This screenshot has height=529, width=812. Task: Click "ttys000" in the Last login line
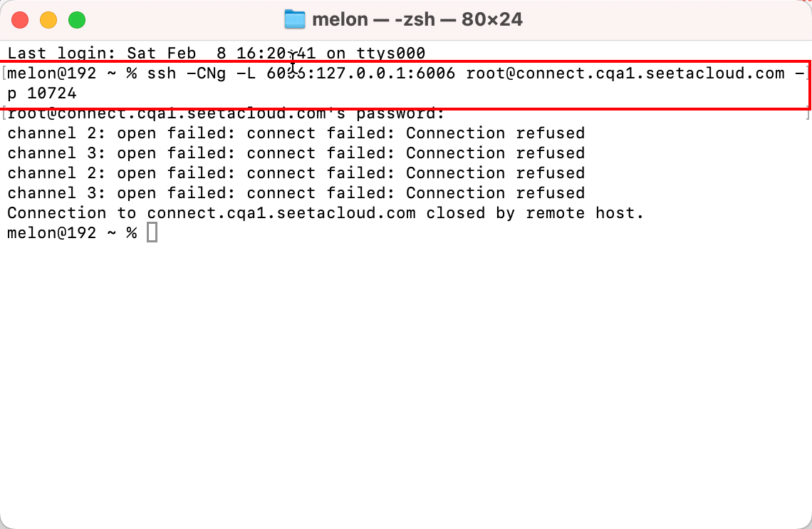point(391,53)
